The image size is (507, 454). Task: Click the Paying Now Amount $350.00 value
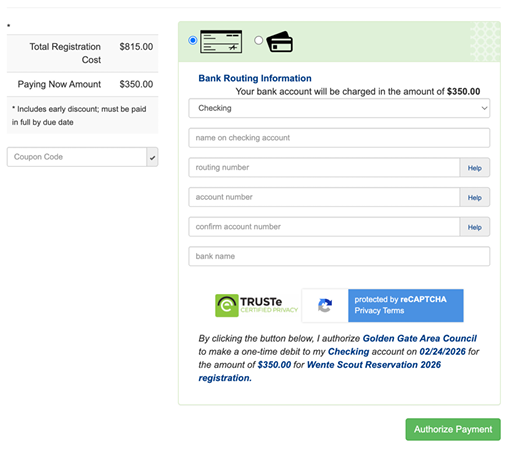click(x=136, y=84)
